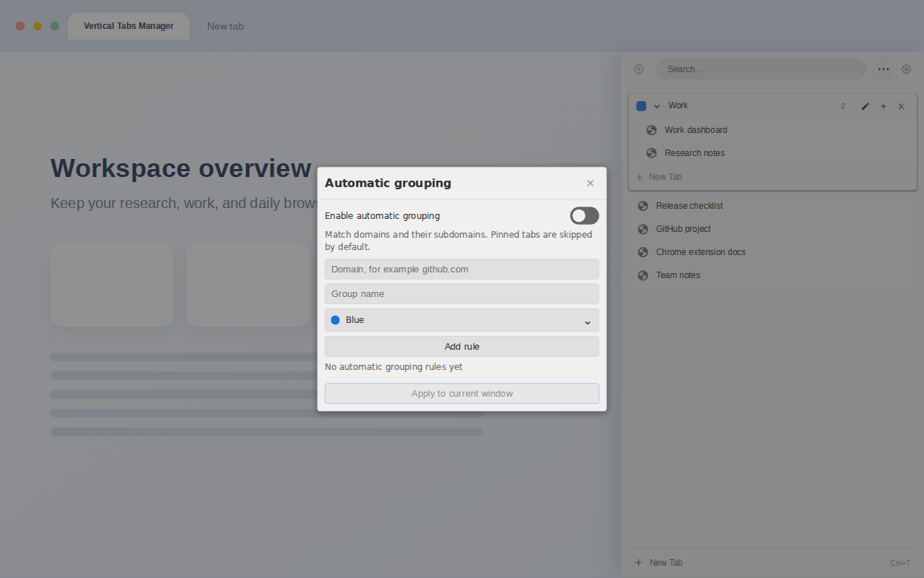
Task: Click the pencil icon to rename Work group
Action: pyautogui.click(x=866, y=106)
